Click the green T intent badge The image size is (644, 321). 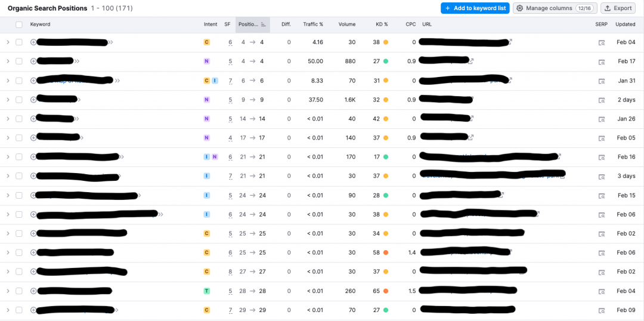(206, 291)
